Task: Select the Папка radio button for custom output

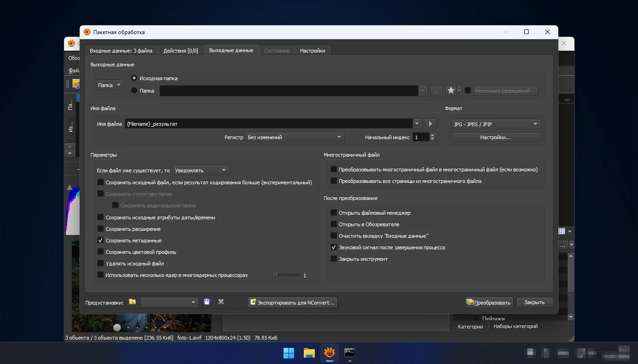Action: (x=134, y=91)
